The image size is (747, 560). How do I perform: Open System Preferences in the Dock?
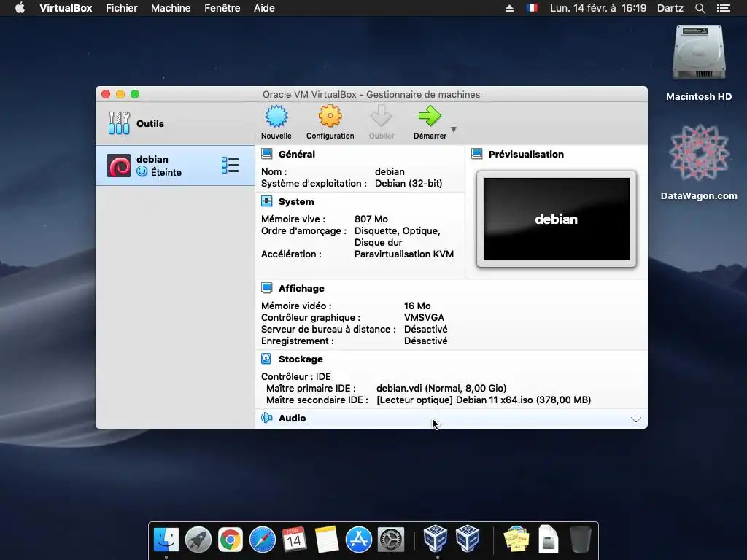point(391,540)
